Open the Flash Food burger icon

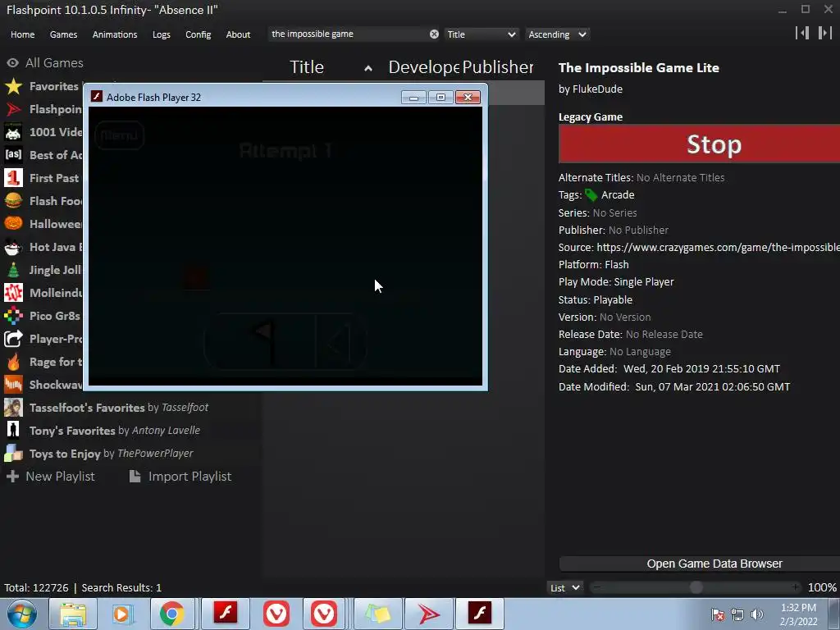pos(13,201)
